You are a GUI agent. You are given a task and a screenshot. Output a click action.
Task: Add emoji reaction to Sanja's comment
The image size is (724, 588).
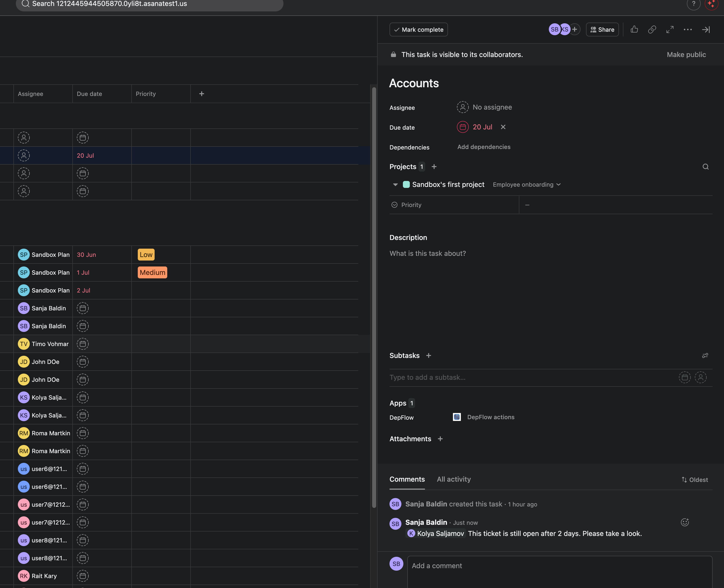pyautogui.click(x=684, y=522)
